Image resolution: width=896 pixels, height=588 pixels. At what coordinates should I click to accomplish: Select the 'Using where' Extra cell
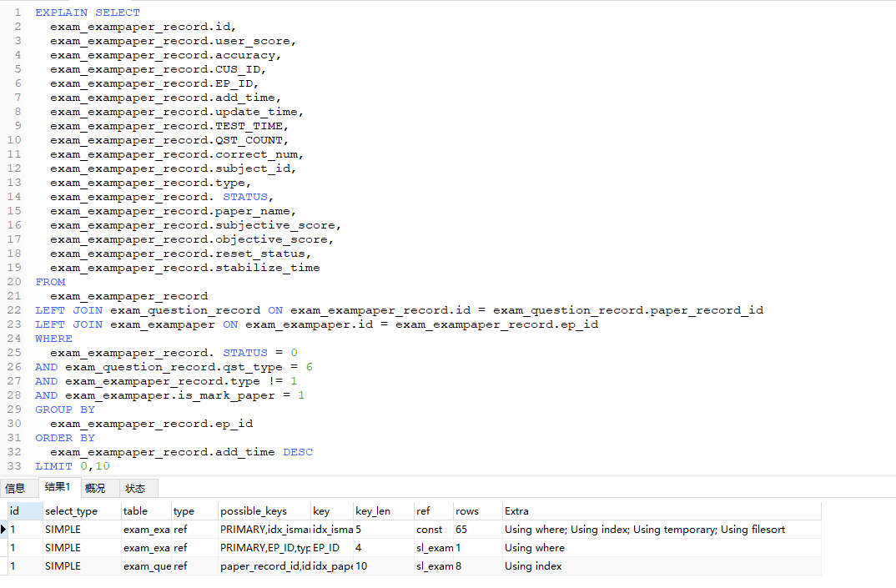coord(662,547)
